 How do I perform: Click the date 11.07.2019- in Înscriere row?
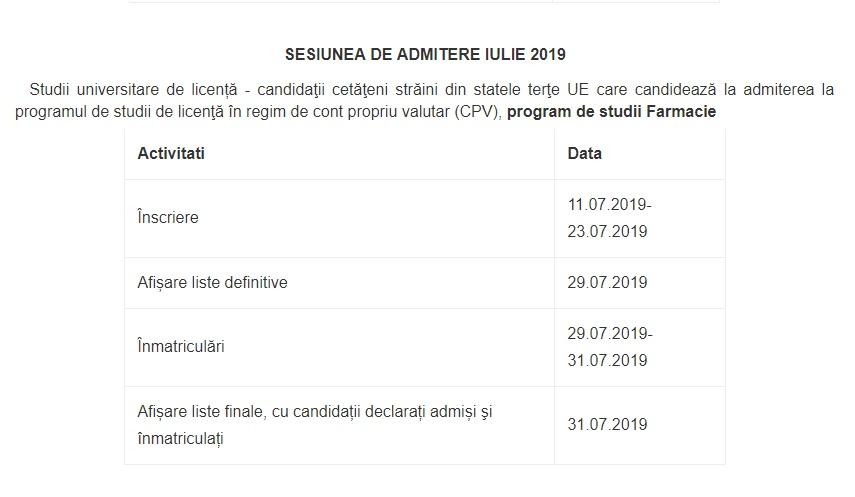pyautogui.click(x=609, y=204)
